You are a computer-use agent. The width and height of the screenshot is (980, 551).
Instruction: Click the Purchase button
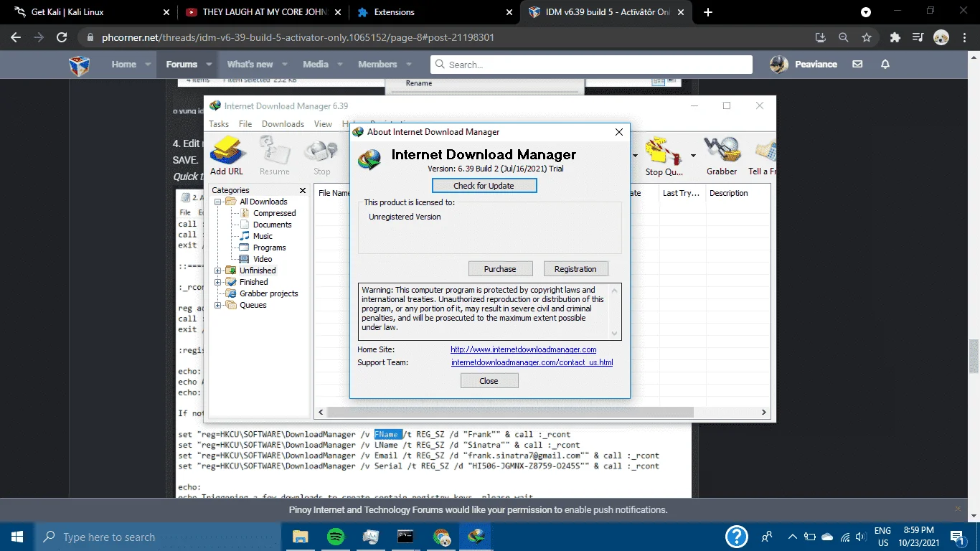(500, 269)
